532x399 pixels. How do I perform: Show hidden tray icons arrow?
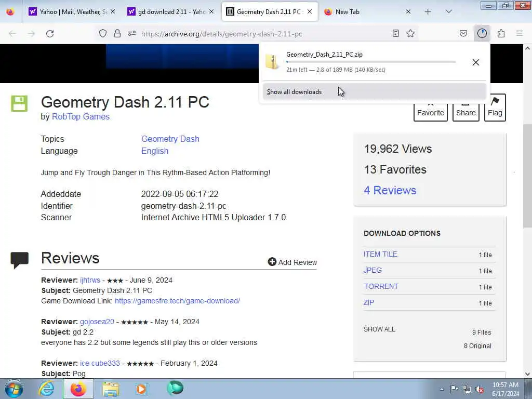(x=442, y=389)
